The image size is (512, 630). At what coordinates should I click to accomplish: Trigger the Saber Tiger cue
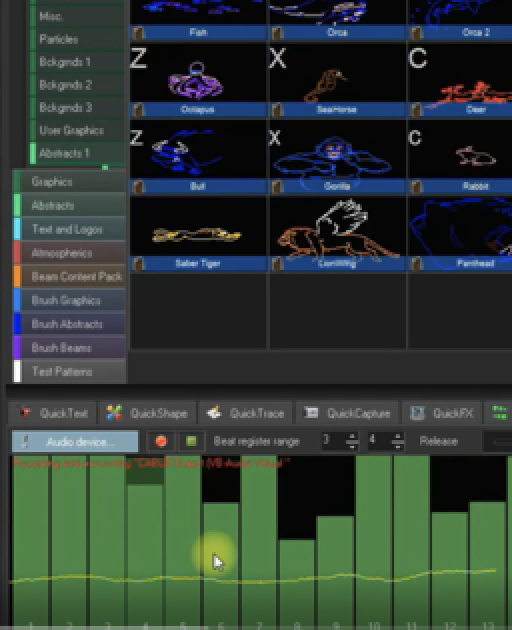(x=198, y=233)
